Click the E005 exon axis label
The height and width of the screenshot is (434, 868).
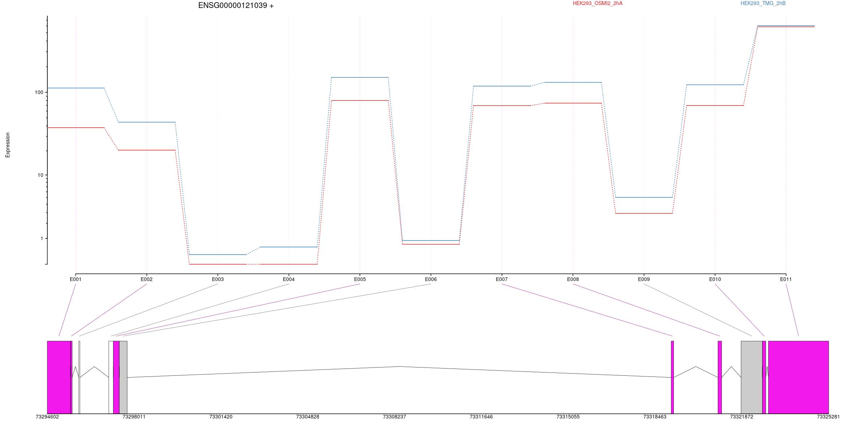pos(360,279)
